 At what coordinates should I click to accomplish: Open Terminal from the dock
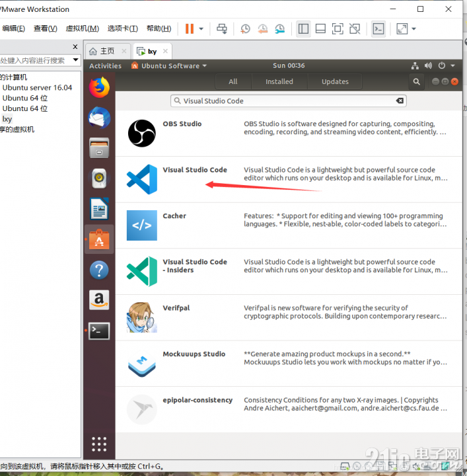coord(99,331)
